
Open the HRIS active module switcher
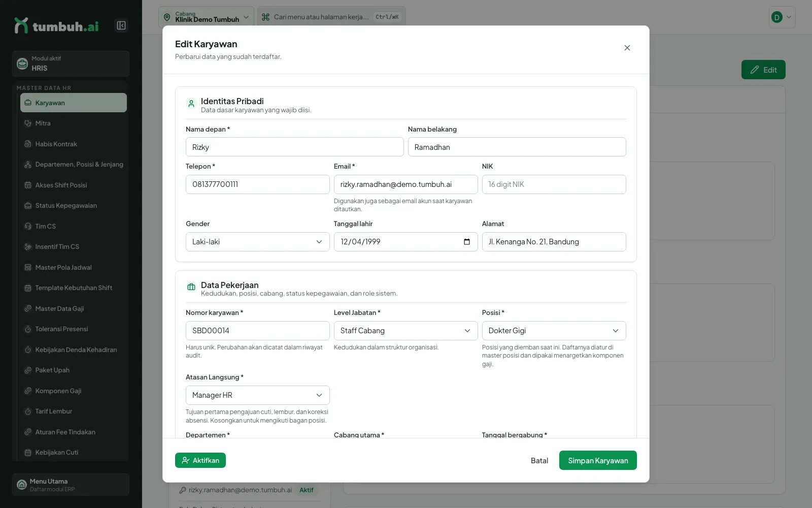pyautogui.click(x=71, y=63)
